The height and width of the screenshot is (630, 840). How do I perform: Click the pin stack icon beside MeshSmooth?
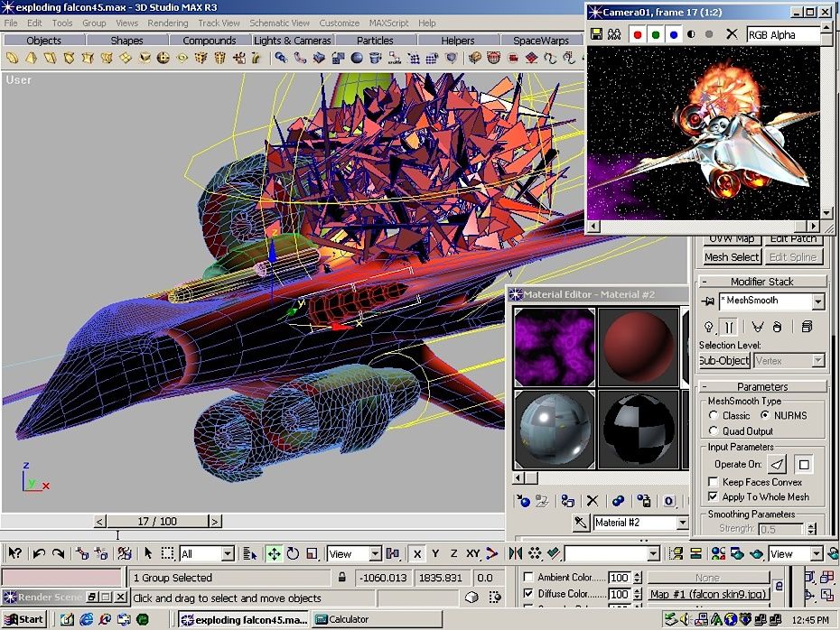click(708, 301)
